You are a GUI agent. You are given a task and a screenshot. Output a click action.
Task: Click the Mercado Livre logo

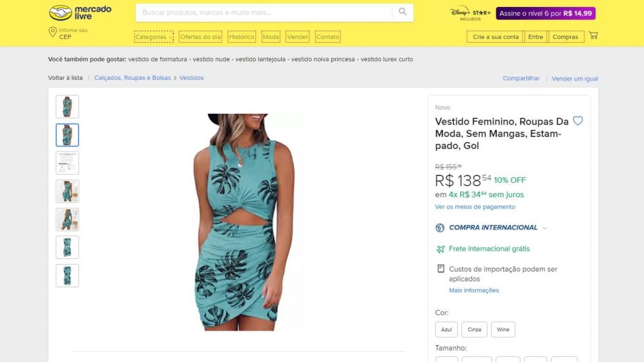click(80, 13)
